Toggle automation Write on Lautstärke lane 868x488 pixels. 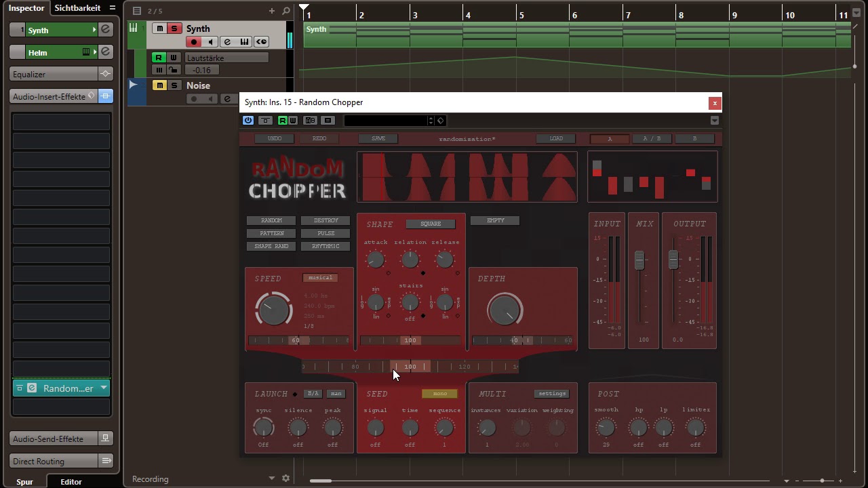173,58
